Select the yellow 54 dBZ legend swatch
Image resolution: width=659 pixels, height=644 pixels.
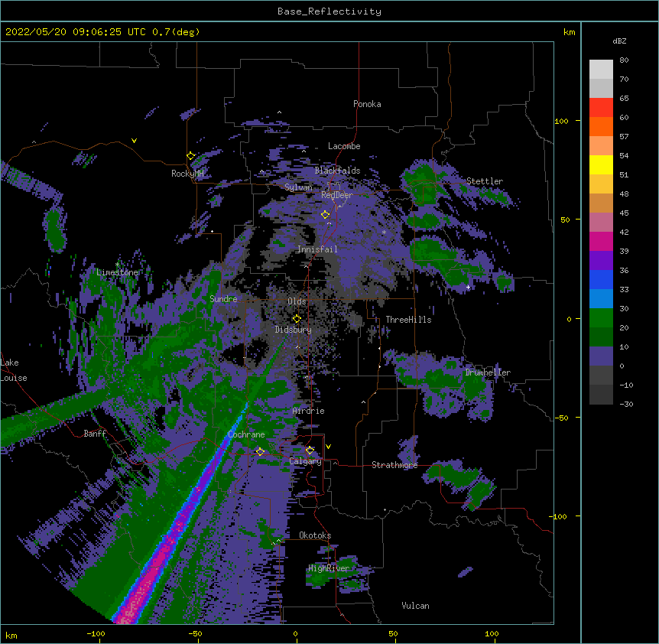click(601, 164)
